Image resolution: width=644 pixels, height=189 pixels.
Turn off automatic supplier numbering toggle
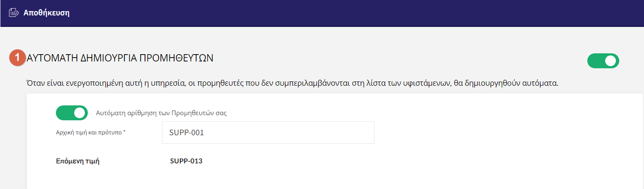(x=72, y=113)
